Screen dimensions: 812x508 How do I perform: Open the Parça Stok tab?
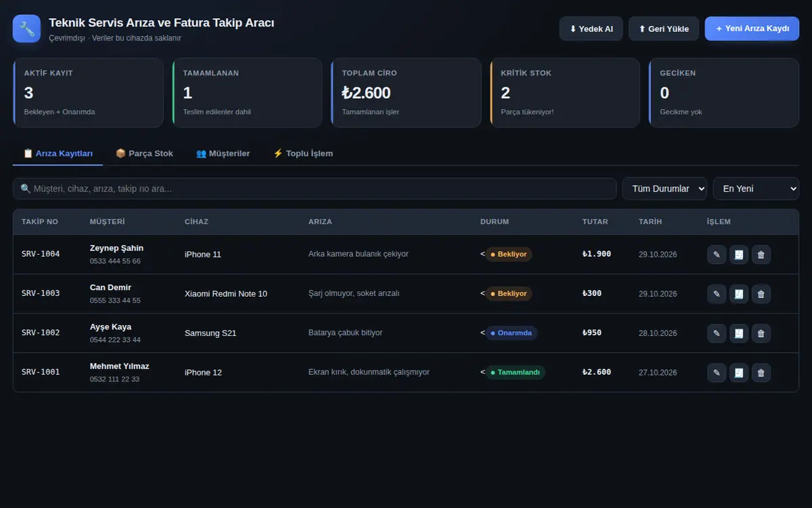(x=144, y=154)
